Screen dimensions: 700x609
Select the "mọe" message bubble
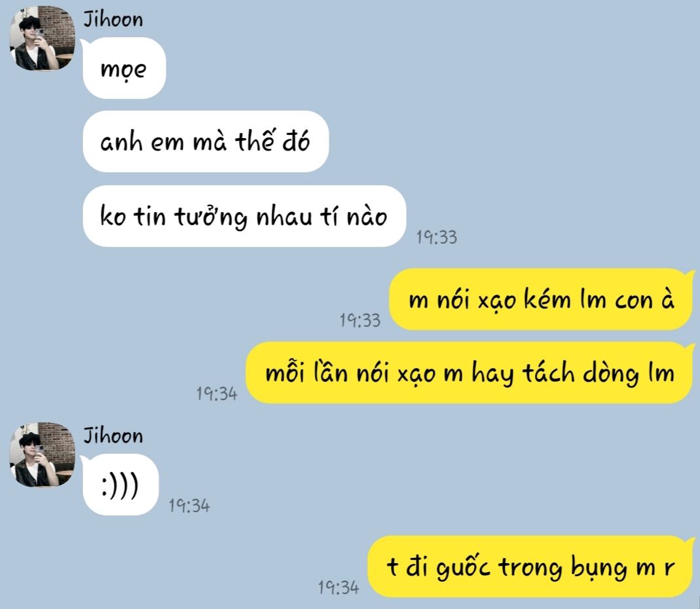[124, 68]
